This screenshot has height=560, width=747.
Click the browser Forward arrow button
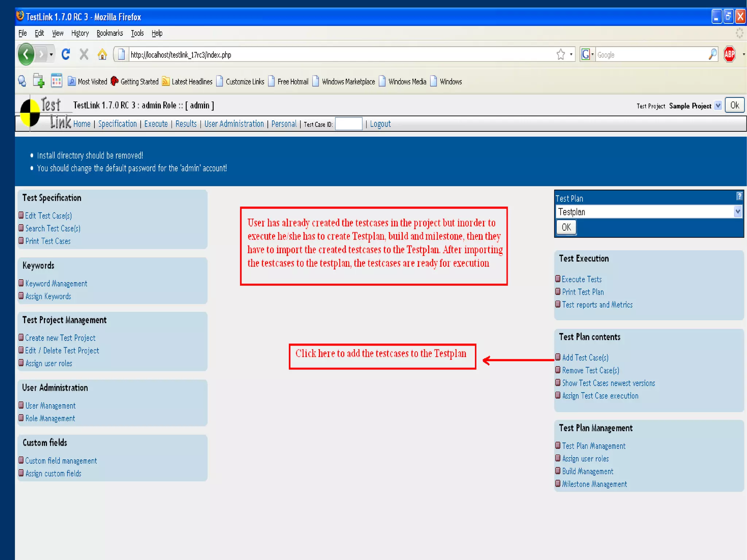[41, 55]
